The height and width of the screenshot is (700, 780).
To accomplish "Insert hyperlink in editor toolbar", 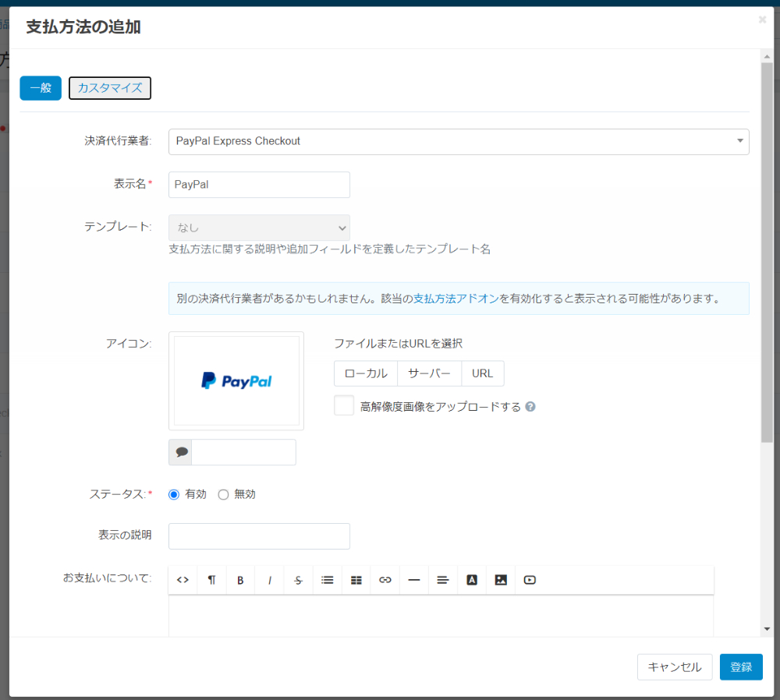I will 385,580.
